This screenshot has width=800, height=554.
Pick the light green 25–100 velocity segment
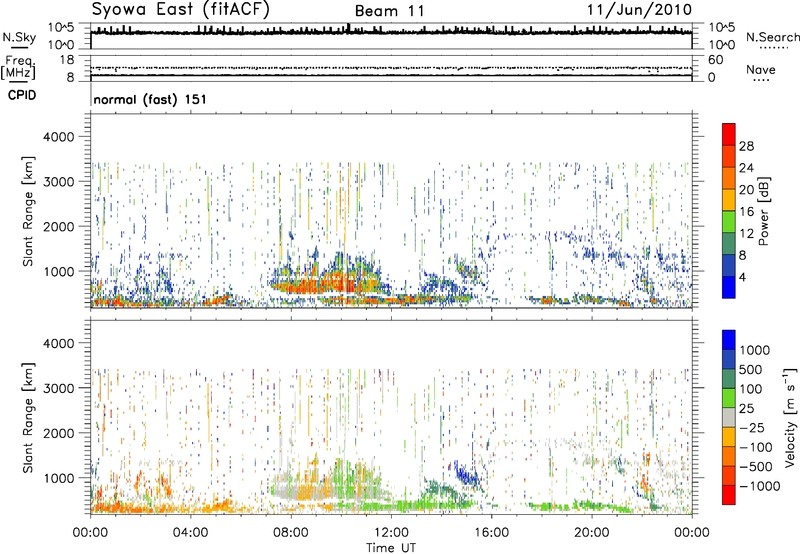729,398
